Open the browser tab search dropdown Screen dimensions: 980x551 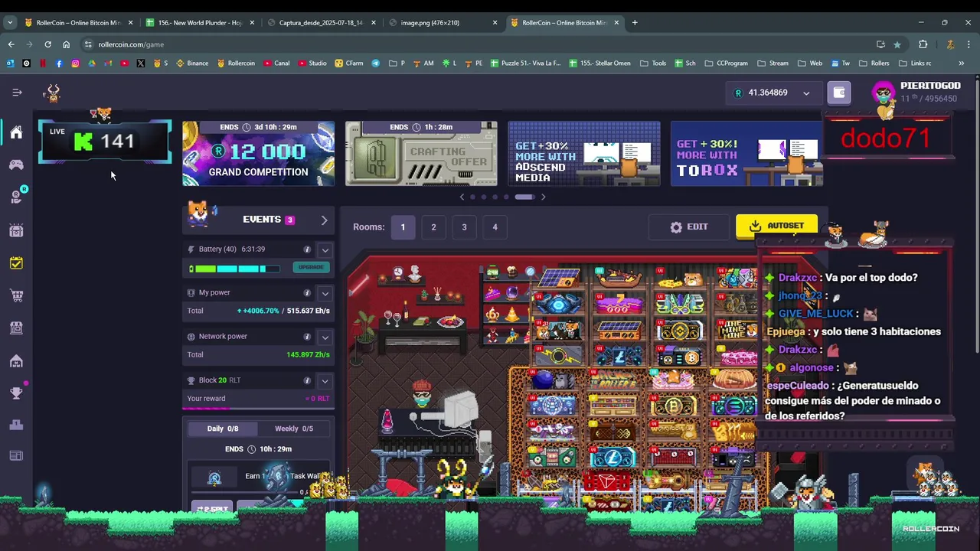pyautogui.click(x=10, y=22)
